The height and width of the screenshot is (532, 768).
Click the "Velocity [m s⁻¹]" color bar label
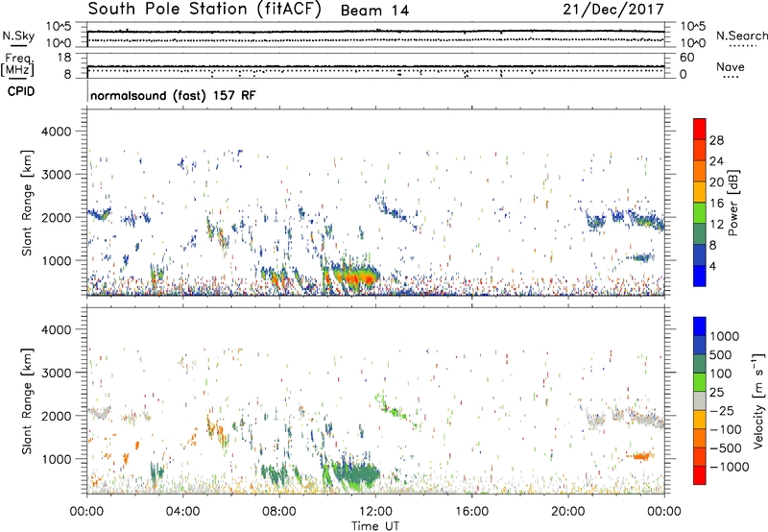click(758, 400)
